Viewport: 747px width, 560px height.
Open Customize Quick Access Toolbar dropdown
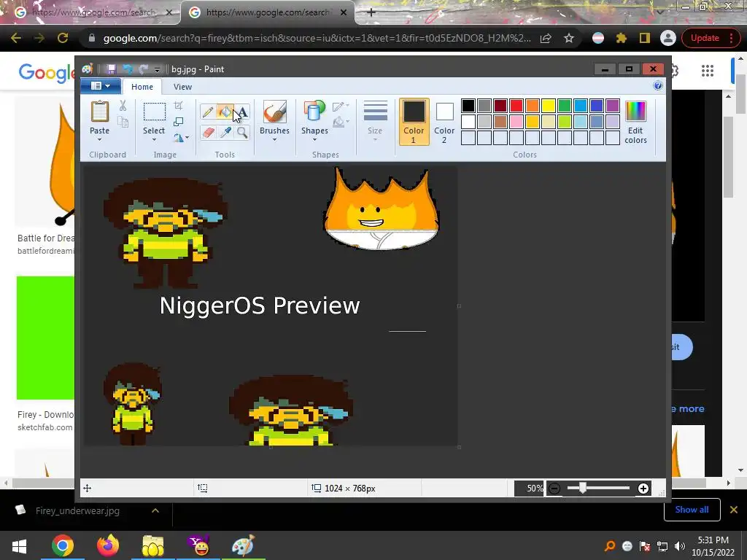coord(157,69)
